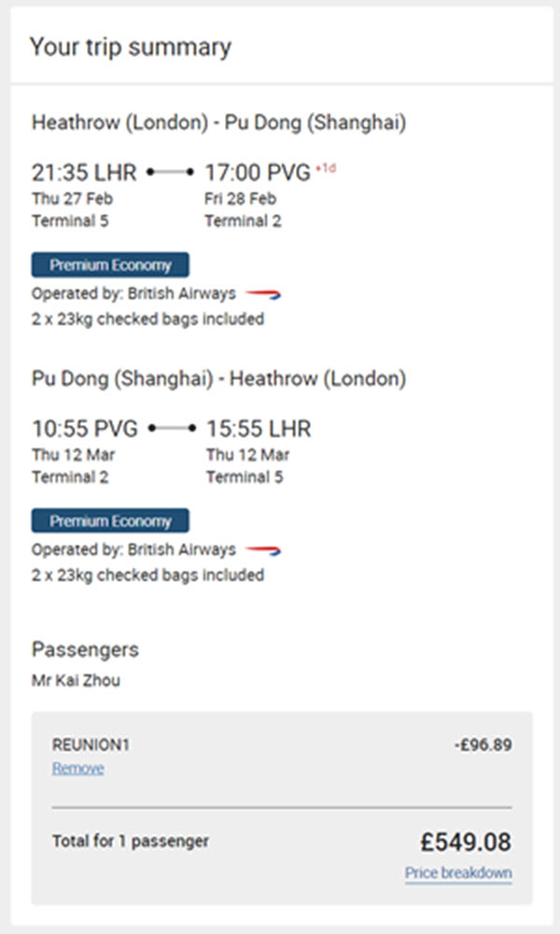Click the outbound Premium Economy badge
This screenshot has height=934, width=560.
[110, 265]
